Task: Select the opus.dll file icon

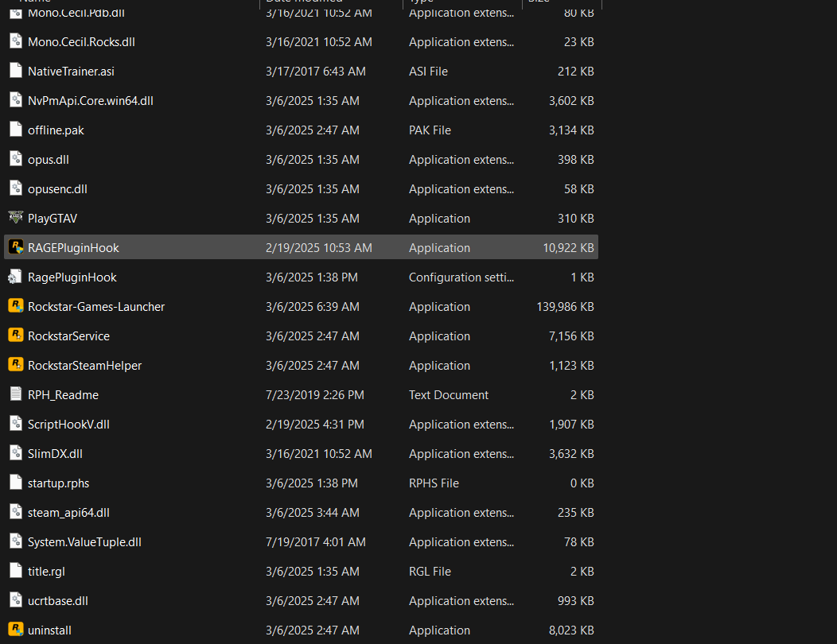Action: [x=16, y=159]
